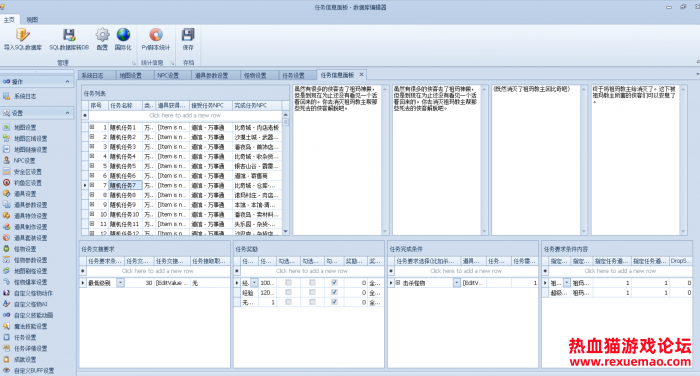
Task: Collapse the 设置 sidebar group
Action: pos(67,113)
